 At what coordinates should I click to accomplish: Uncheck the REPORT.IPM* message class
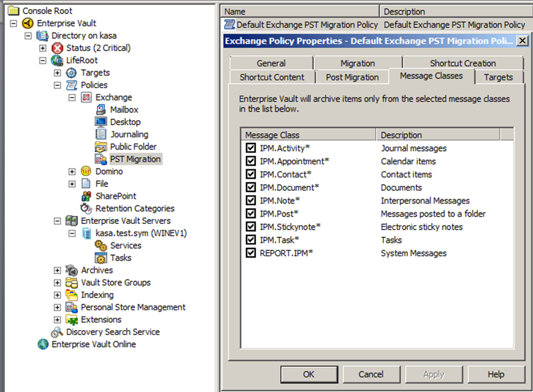[x=251, y=253]
